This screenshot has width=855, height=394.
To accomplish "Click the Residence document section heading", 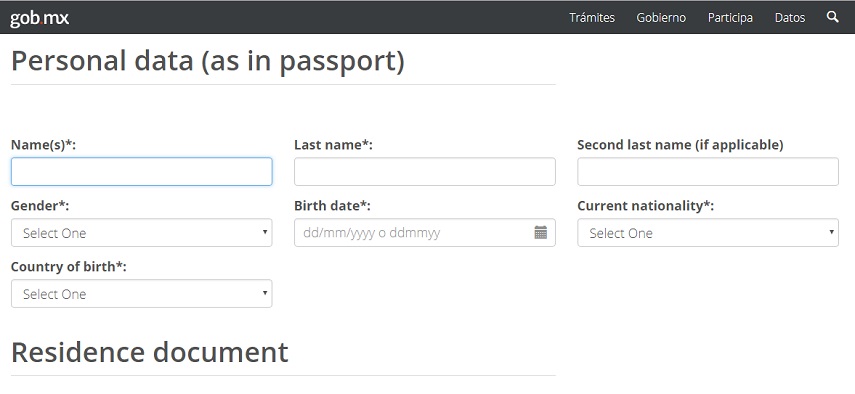I will coord(149,352).
